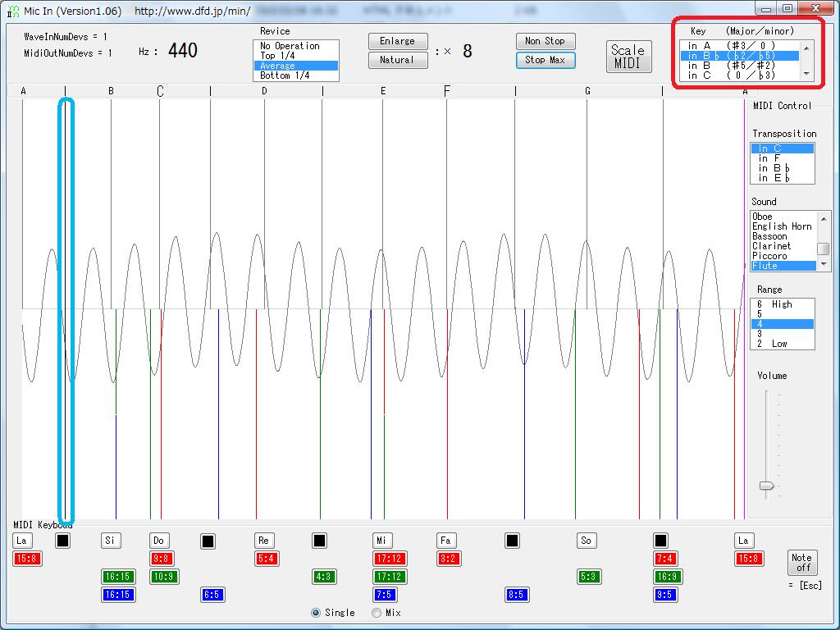Choose Flute in Sound list
Image resolution: width=840 pixels, height=630 pixels.
click(x=783, y=266)
